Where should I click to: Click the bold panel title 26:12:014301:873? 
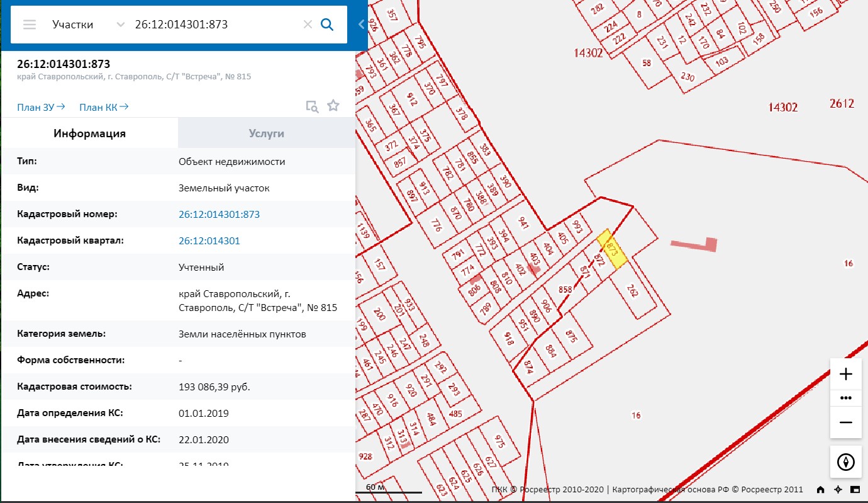pyautogui.click(x=64, y=64)
